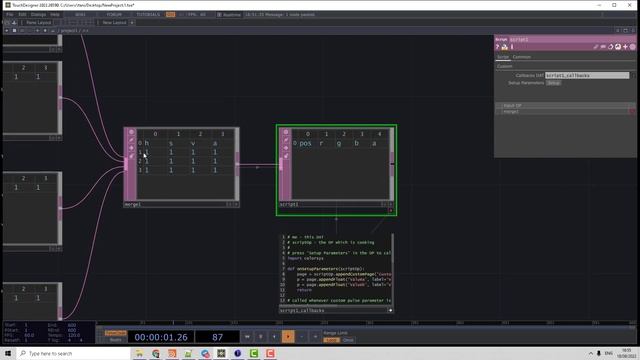640x360 pixels.
Task: Select the merge1 node name label
Action: (133, 204)
